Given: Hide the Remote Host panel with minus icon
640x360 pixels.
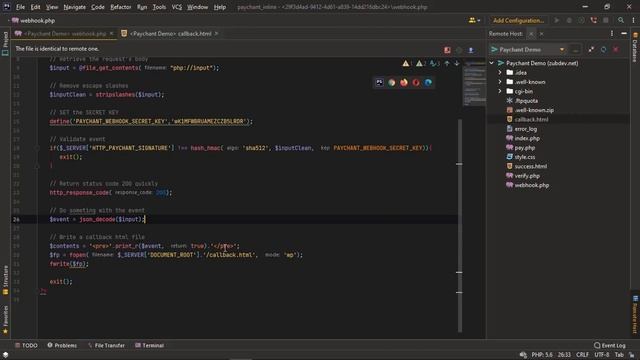Looking at the screenshot, I should point(624,33).
